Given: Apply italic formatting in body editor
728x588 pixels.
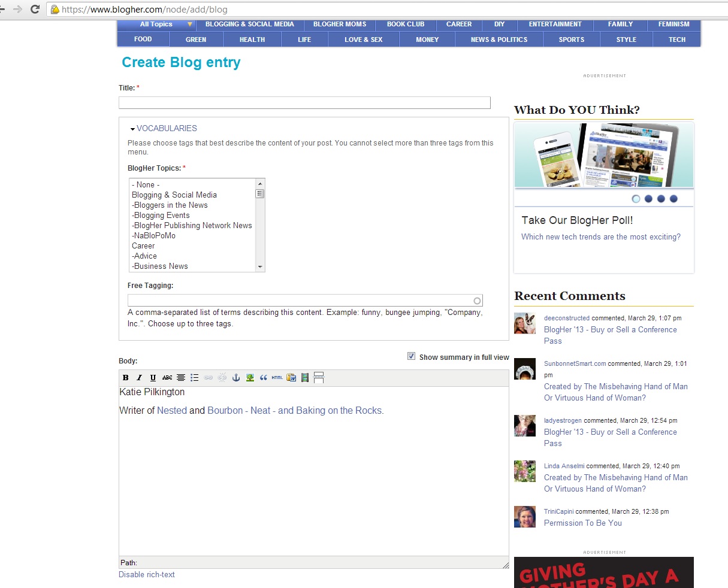Looking at the screenshot, I should [139, 378].
